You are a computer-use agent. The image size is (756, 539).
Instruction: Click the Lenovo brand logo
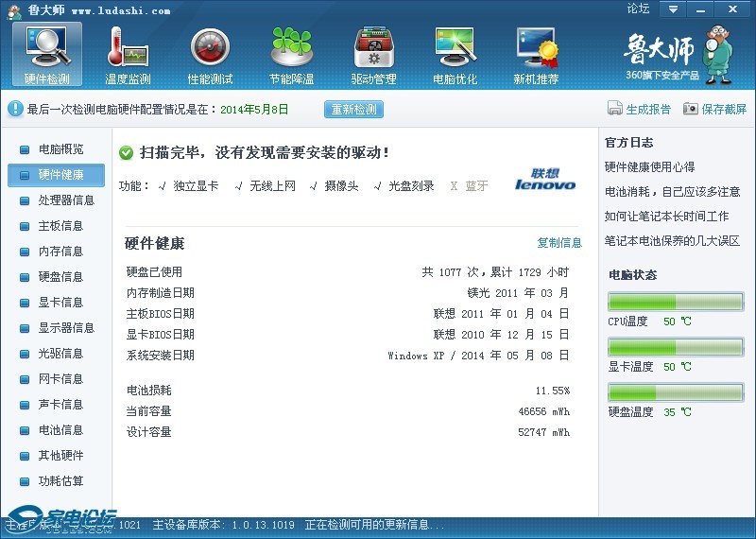[x=545, y=180]
